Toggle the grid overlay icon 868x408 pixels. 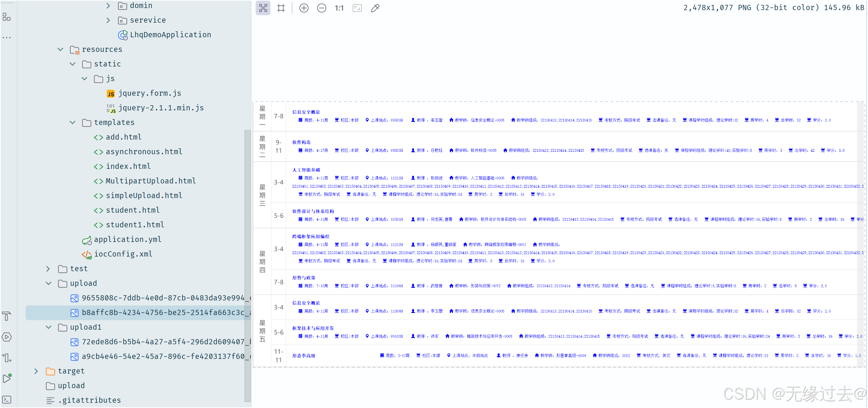[x=281, y=8]
